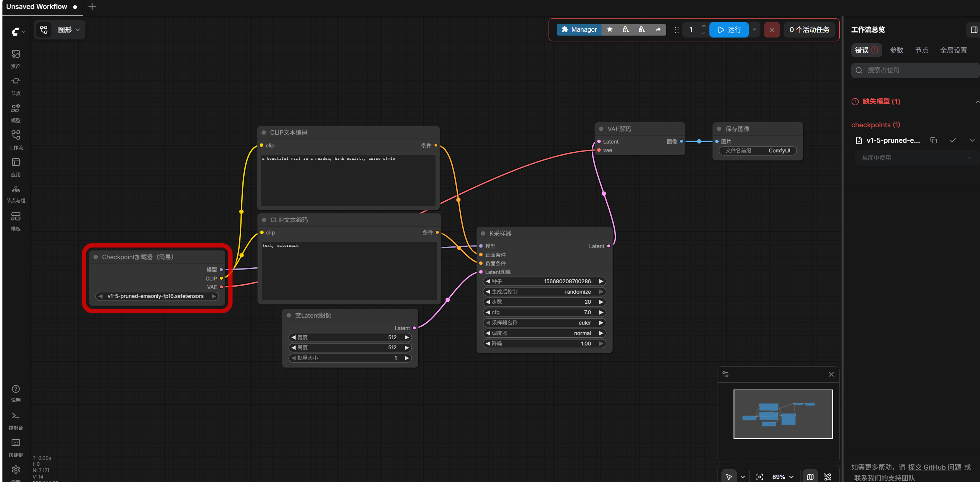Close the minimap panel

coord(831,374)
